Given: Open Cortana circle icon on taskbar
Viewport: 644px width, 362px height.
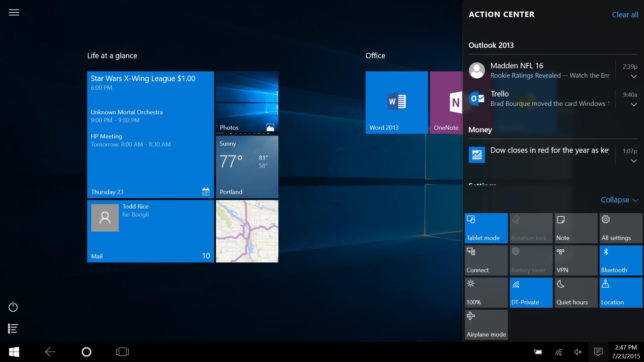Looking at the screenshot, I should 87,352.
